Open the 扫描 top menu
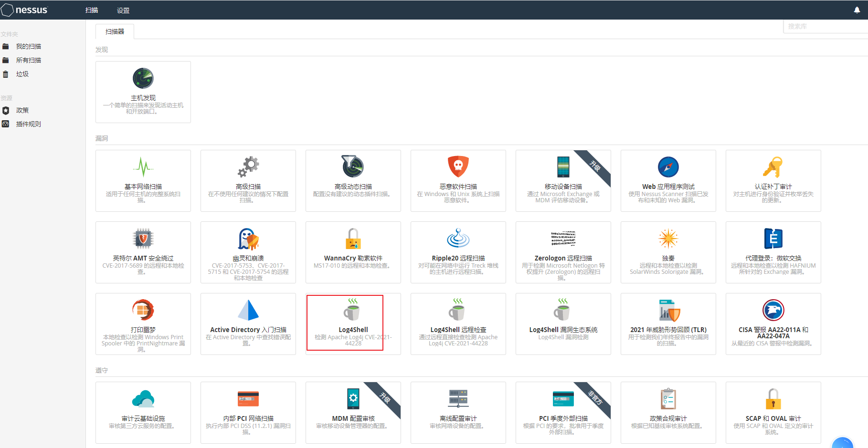 (92, 10)
